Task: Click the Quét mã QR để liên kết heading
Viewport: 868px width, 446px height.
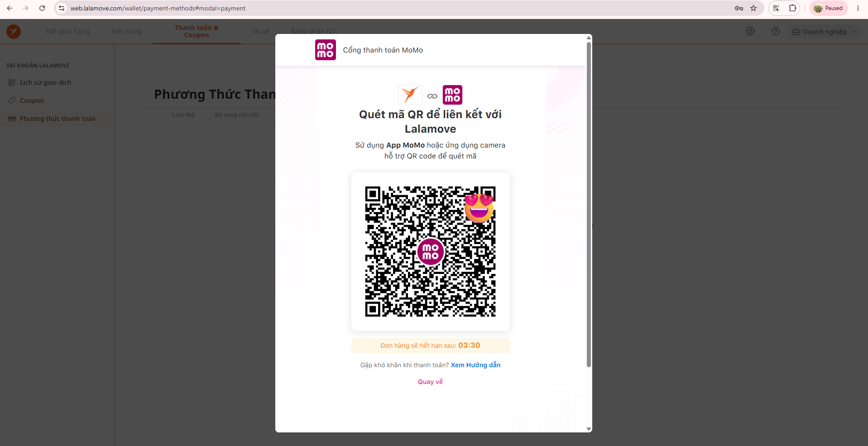Action: pyautogui.click(x=430, y=121)
